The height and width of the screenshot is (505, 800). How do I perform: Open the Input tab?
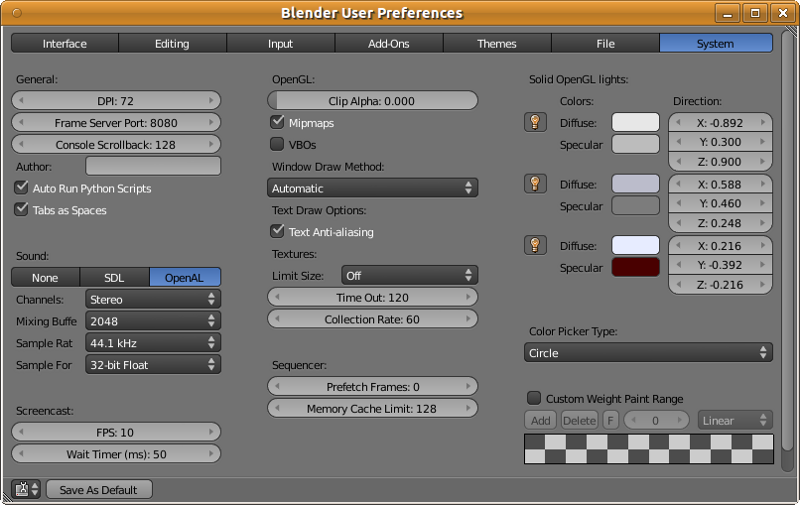coord(281,43)
